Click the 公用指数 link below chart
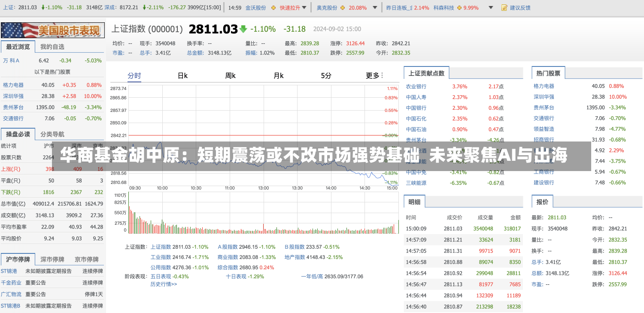Image resolution: width=644 pixels, height=313 pixels. [161, 267]
